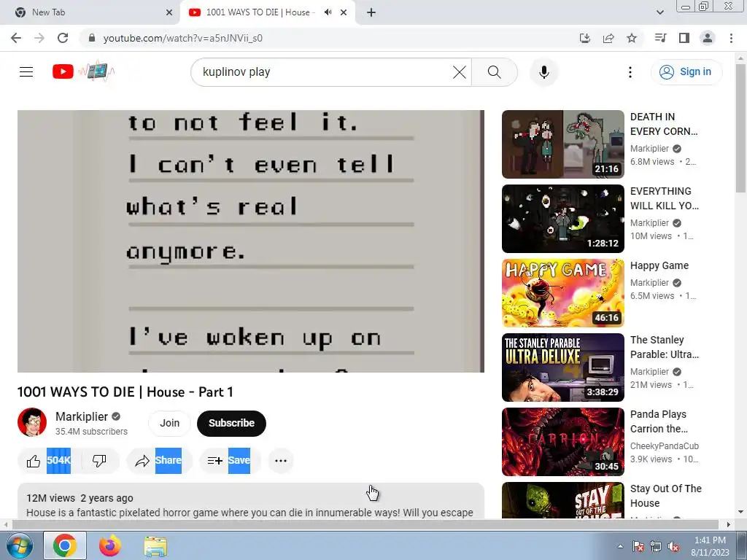The width and height of the screenshot is (747, 560).
Task: Click Happy Game video title
Action: 659,265
